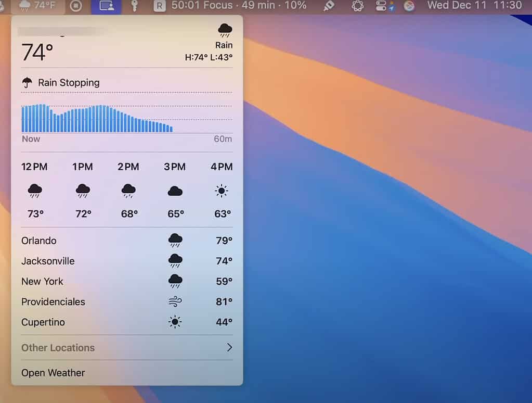The image size is (532, 403).
Task: Click the Rain Stopping umbrella heading
Action: [61, 82]
